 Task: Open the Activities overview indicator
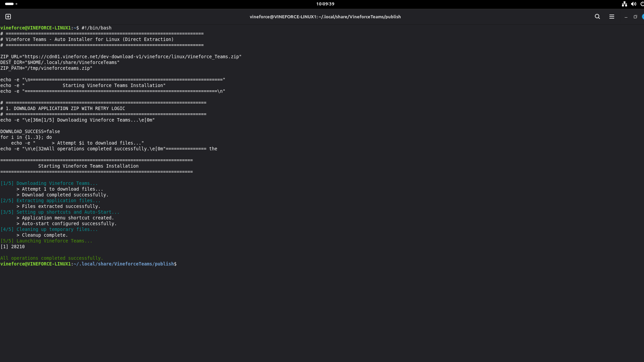point(11,4)
